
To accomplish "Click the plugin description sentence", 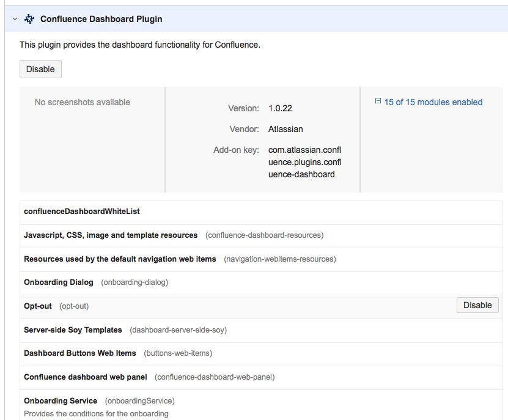I will click(140, 45).
